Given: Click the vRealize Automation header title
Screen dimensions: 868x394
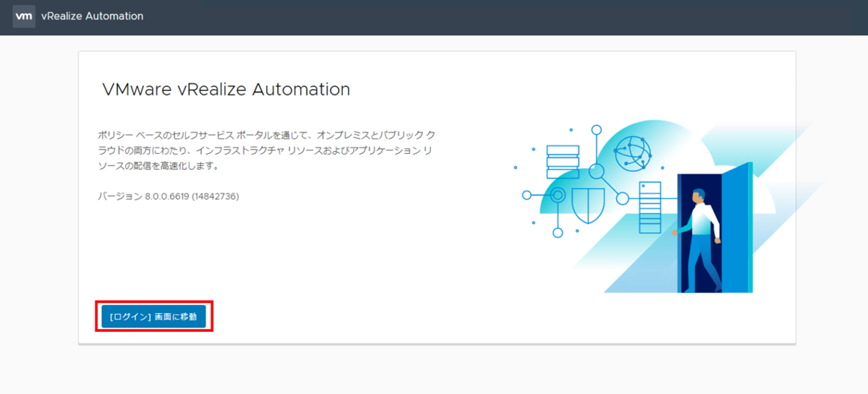Looking at the screenshot, I should (x=92, y=16).
